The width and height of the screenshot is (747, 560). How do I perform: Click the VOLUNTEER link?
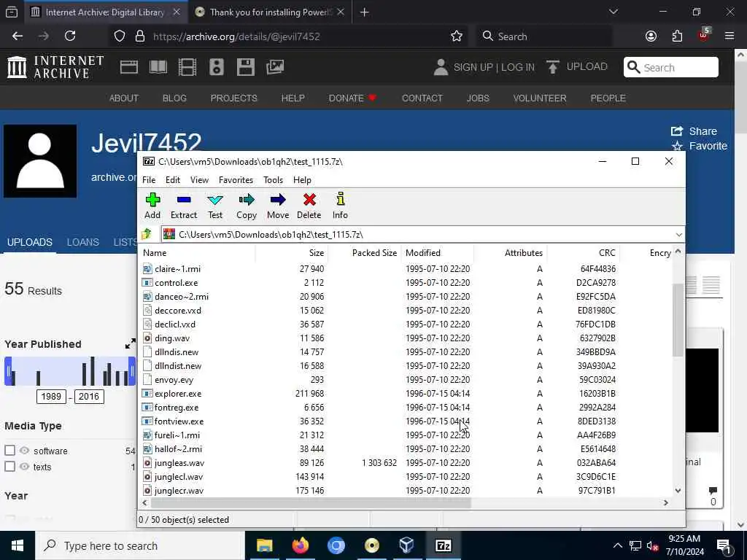[540, 98]
